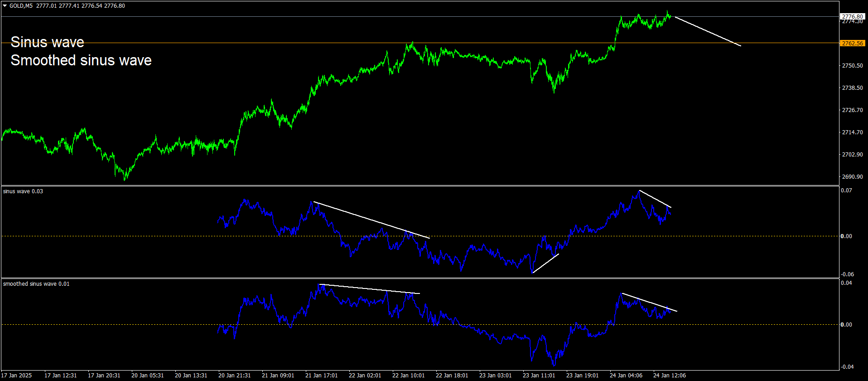Click the large "Smoothed sinus wave" text label
Viewport: 868px width, 381px height.
click(81, 60)
